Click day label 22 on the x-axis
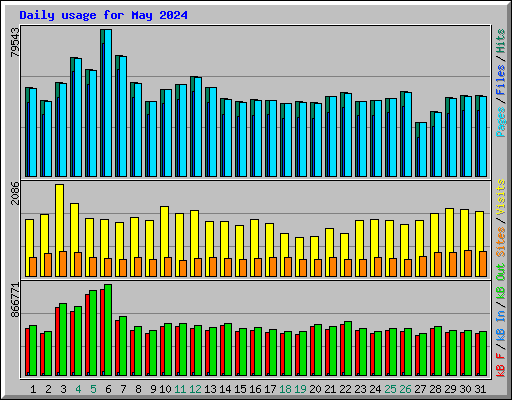 345,389
